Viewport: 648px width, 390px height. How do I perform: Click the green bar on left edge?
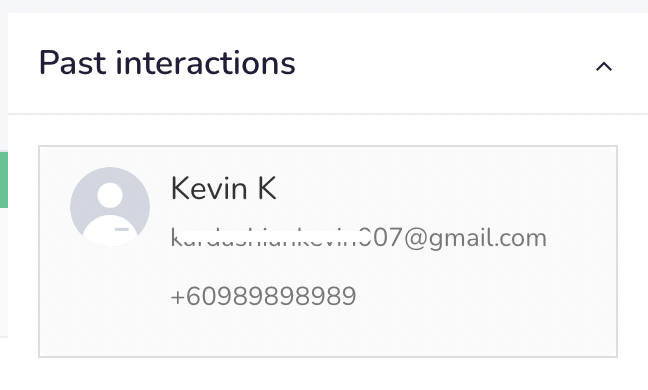(x=4, y=180)
